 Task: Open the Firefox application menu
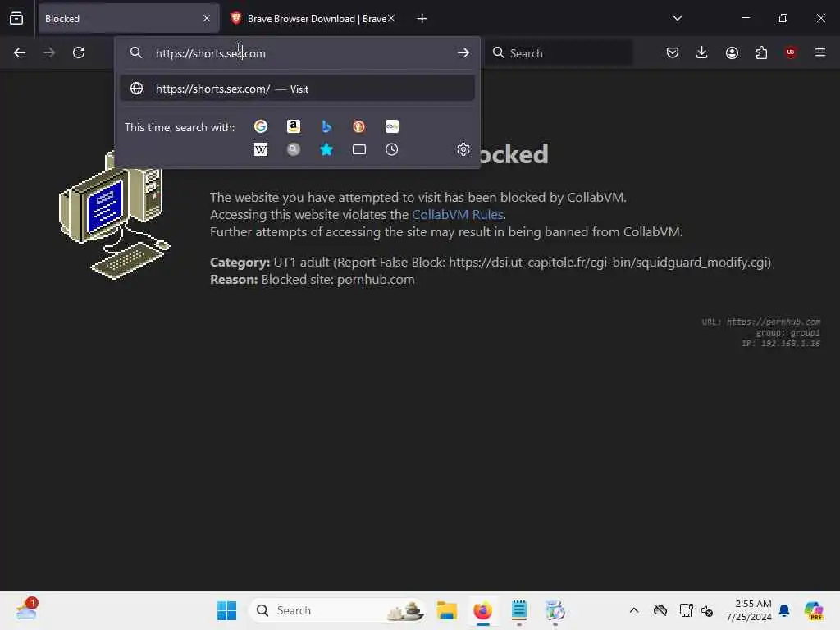pos(820,52)
